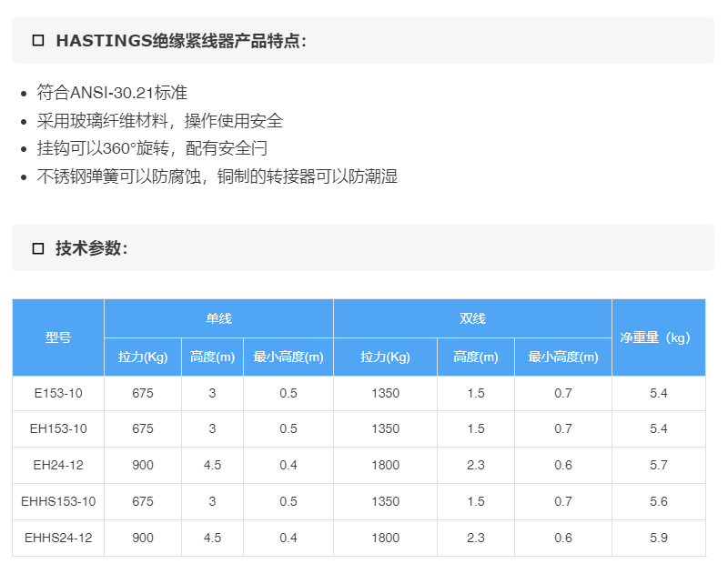Click 675 in the E153-10 row
The image size is (728, 574).
[143, 394]
